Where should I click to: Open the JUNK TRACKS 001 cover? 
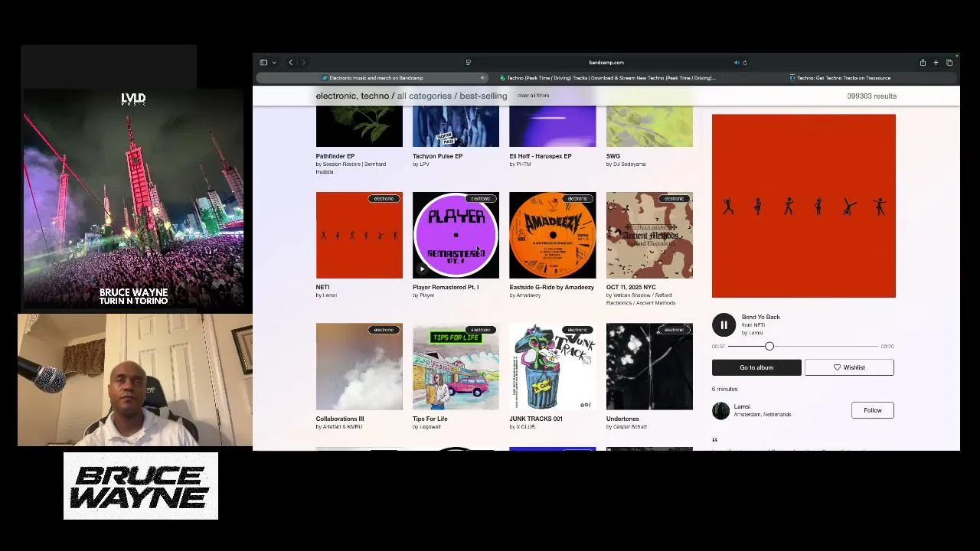click(x=553, y=367)
